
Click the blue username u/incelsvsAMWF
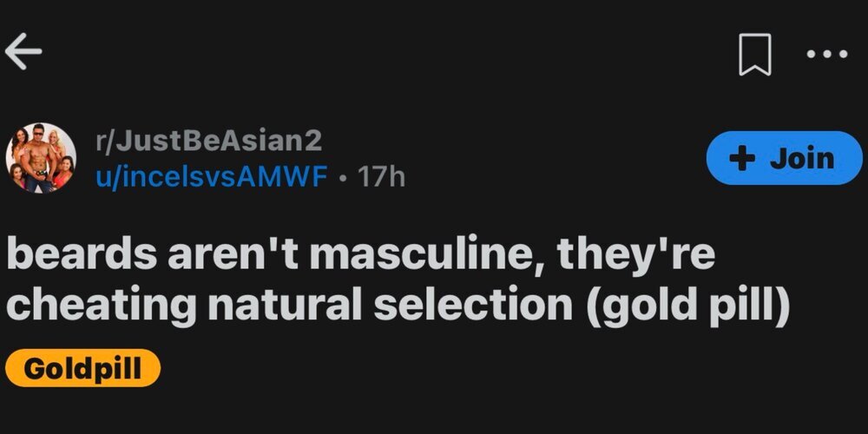212,177
